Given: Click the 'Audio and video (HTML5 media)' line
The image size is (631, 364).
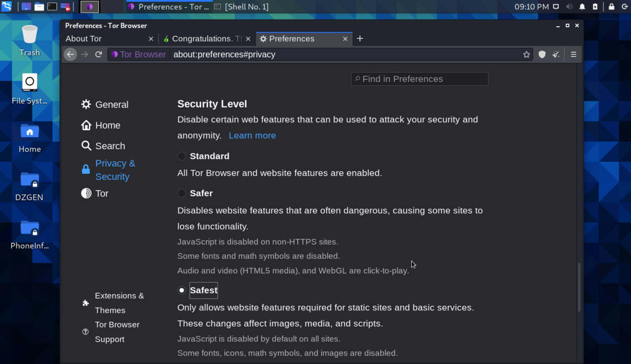Looking at the screenshot, I should pos(293,271).
